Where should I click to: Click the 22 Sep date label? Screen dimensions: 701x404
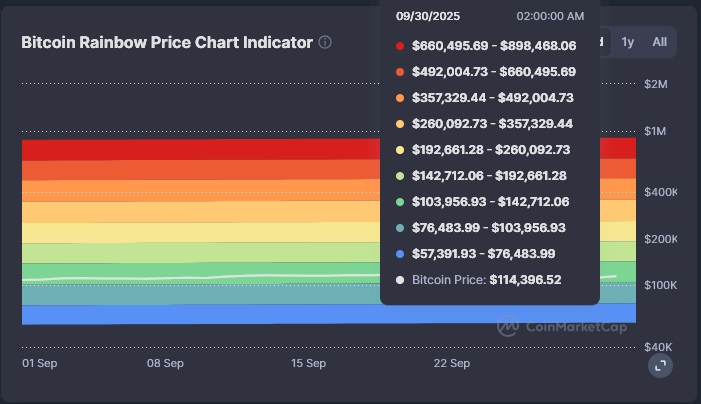(x=452, y=363)
